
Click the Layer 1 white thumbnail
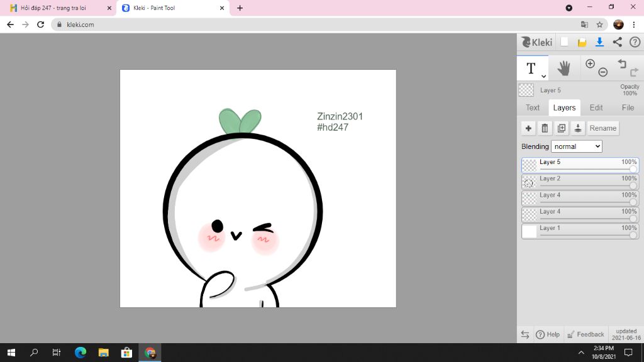[x=529, y=231]
